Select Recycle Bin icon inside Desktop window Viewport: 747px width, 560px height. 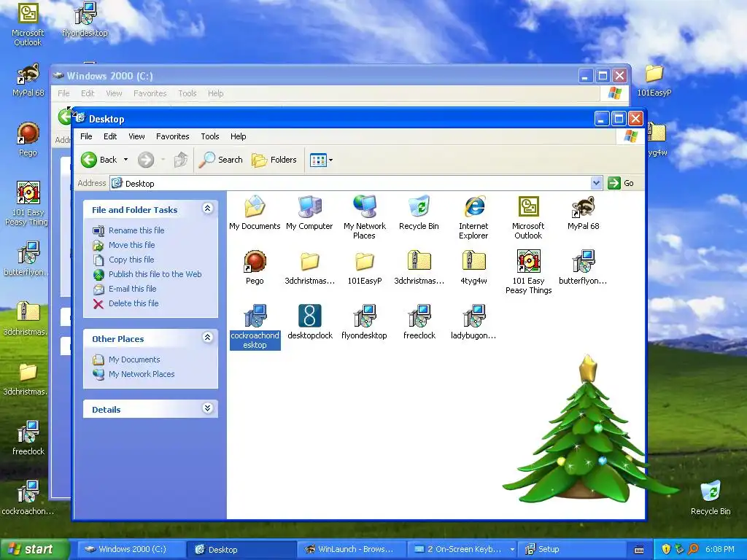pyautogui.click(x=419, y=213)
